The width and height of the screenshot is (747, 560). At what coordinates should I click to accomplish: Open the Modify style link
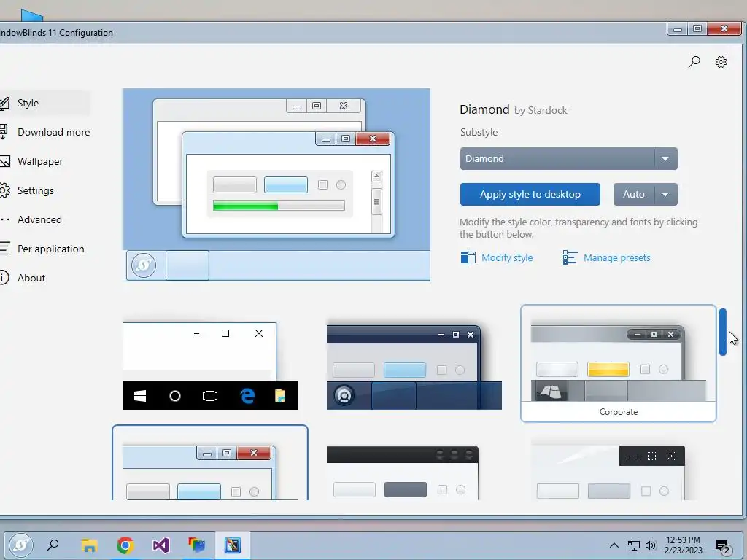pos(507,257)
